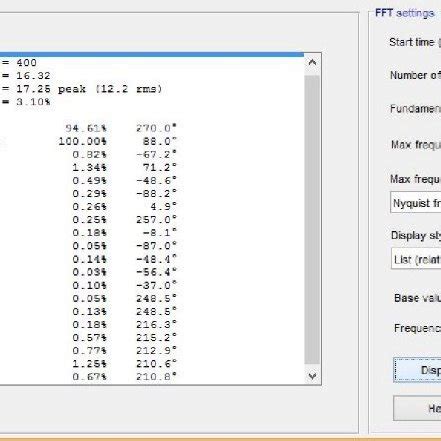
Task: Select the 1.34% harmonic value
Action: click(x=89, y=167)
